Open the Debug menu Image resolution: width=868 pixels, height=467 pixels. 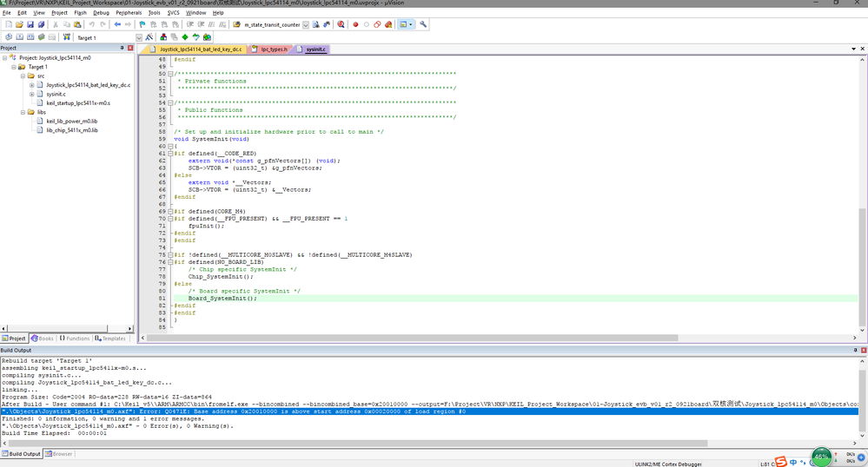pos(101,12)
